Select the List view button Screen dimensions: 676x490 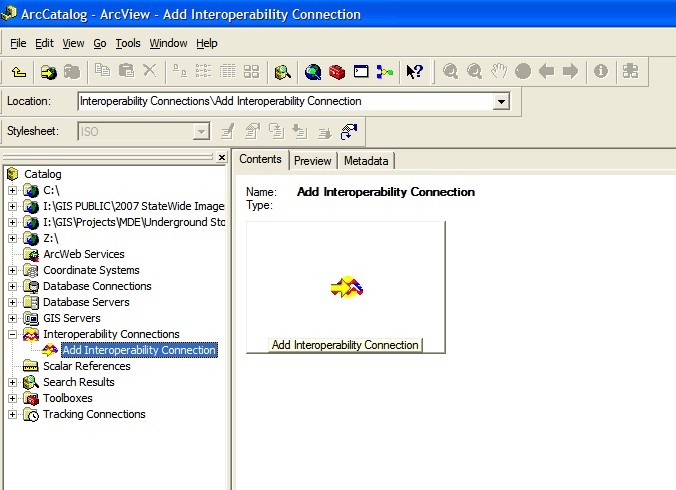point(203,71)
